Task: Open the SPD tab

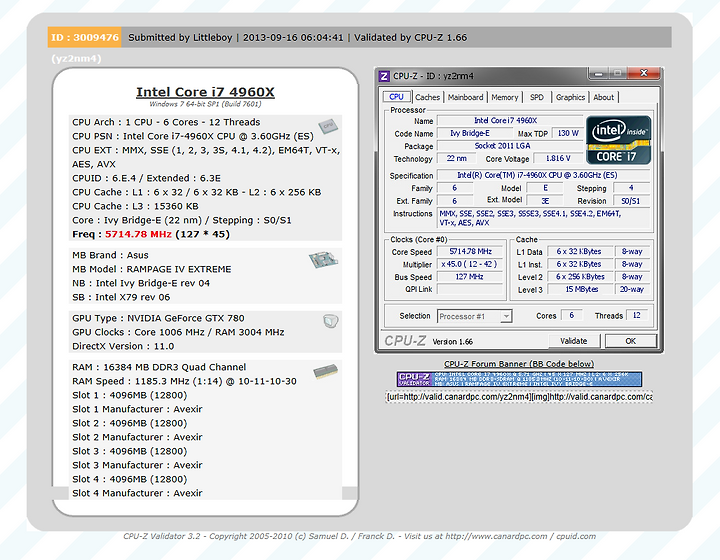Action: pyautogui.click(x=537, y=97)
